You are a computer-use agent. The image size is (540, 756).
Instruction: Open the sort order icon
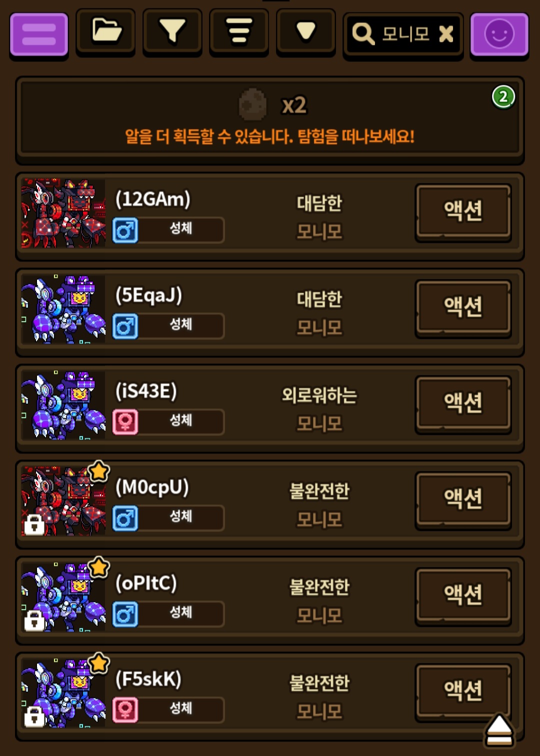[239, 30]
